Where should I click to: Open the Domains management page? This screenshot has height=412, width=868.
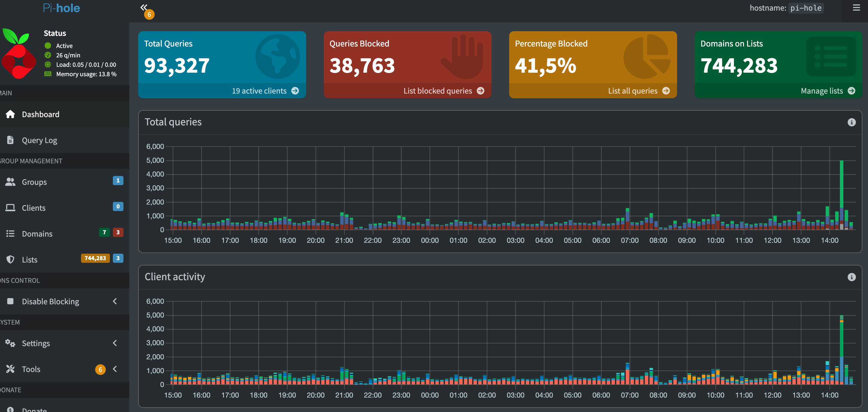coord(37,234)
